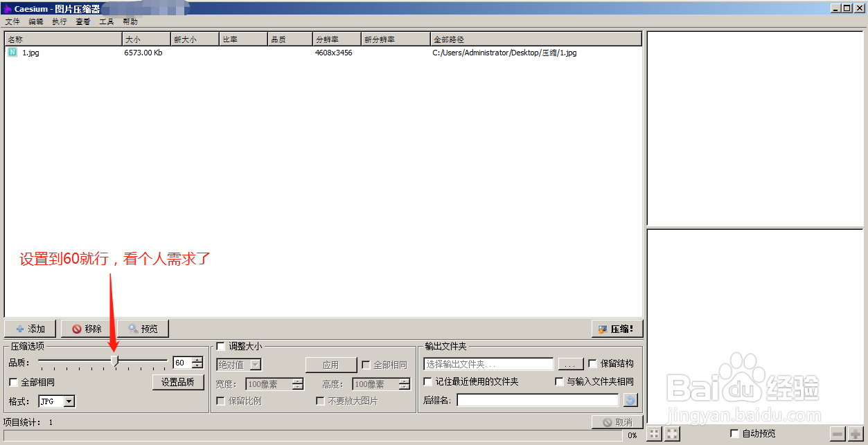
Task: Sort by the 比率 column header
Action: [x=244, y=39]
